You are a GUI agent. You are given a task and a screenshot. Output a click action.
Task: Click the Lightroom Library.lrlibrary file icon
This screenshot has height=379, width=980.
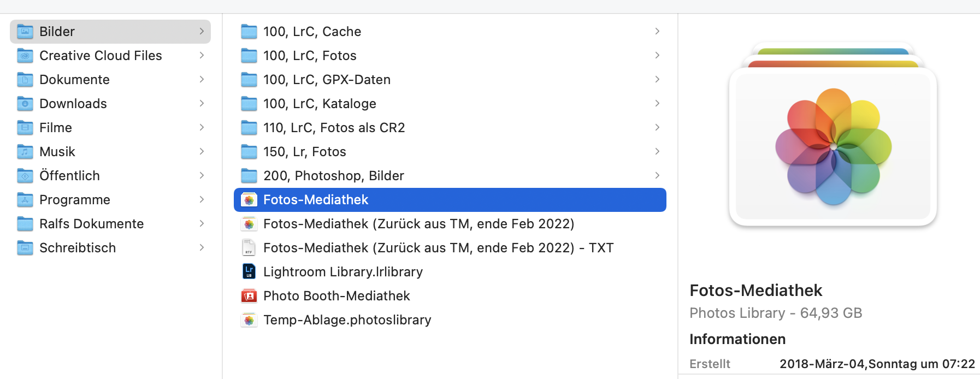click(x=249, y=271)
